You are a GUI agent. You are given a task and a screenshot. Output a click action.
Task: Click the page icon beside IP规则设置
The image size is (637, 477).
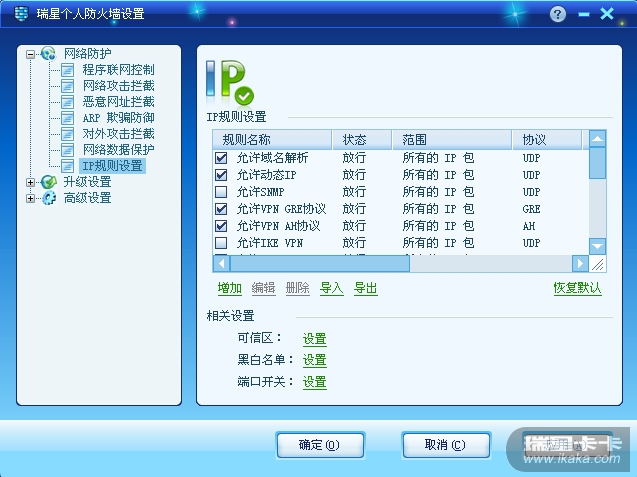pyautogui.click(x=67, y=166)
